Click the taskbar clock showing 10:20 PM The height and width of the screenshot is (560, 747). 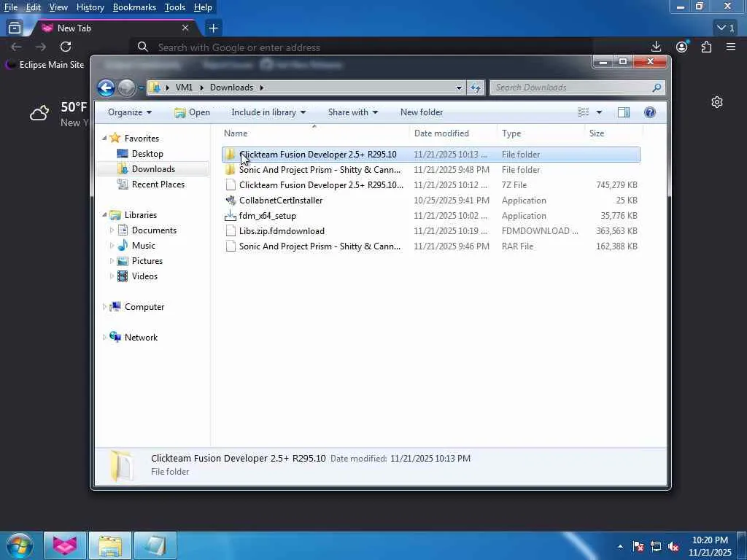click(x=710, y=546)
